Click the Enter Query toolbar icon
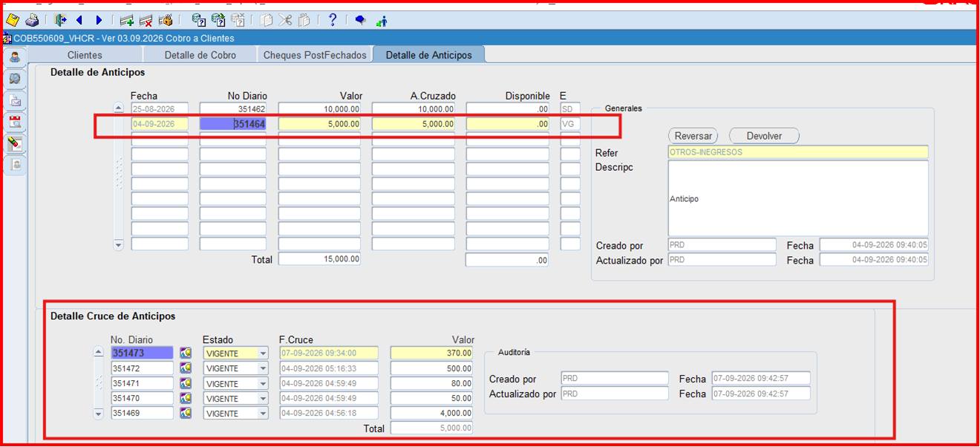 pos(199,20)
